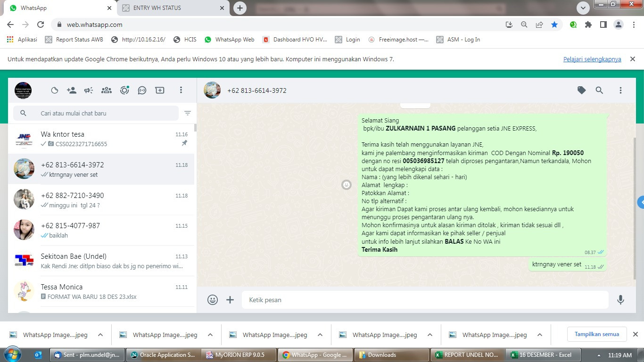This screenshot has height=362, width=644.
Task: Focus the 'Ketik pesan' message field
Action: pos(425,300)
